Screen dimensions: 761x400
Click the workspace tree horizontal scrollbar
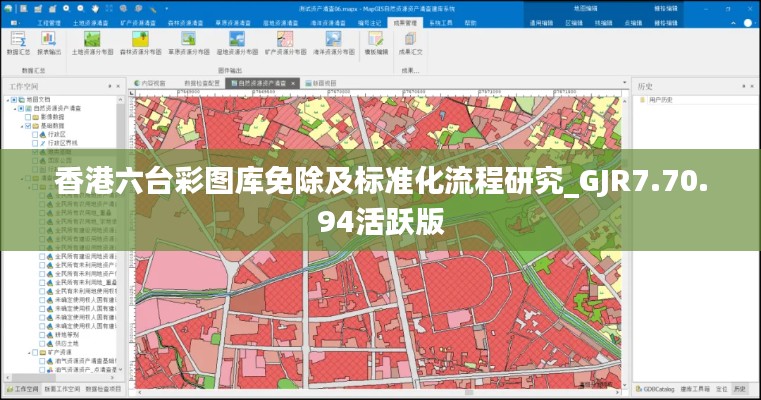[x=62, y=377]
